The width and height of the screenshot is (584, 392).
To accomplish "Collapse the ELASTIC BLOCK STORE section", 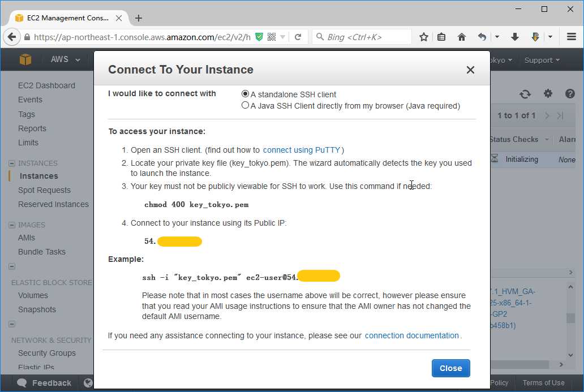I will (x=12, y=266).
